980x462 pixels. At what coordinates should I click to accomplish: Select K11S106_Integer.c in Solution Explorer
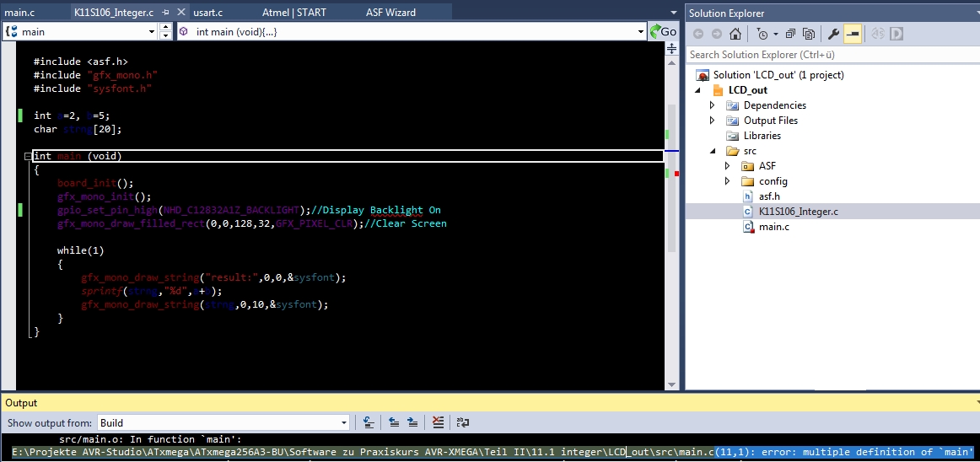click(798, 212)
